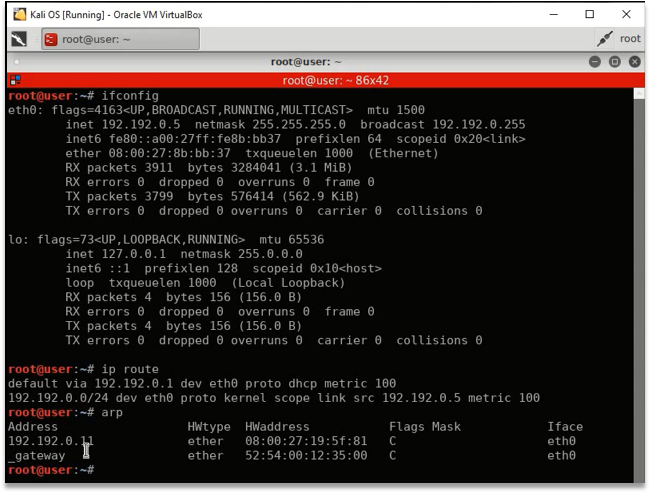Click the ARP entry 192.192.0.11
Screen dimensions: 650x492
tap(51, 441)
